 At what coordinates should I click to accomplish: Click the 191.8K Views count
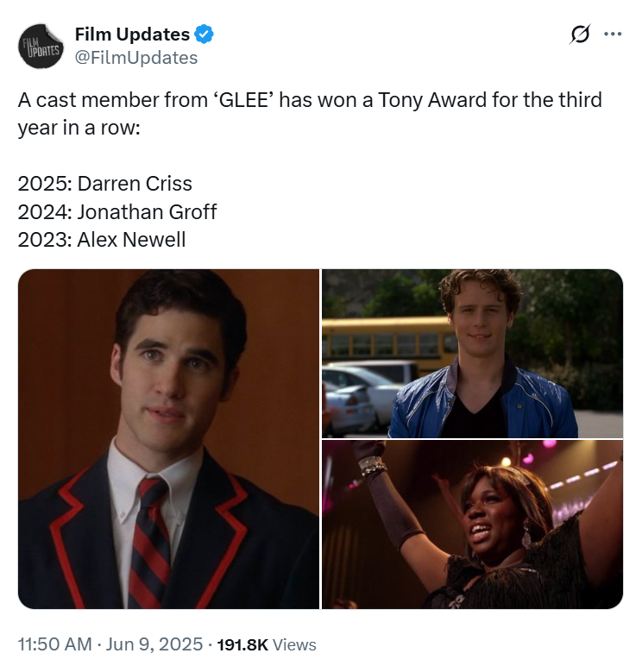(x=267, y=644)
